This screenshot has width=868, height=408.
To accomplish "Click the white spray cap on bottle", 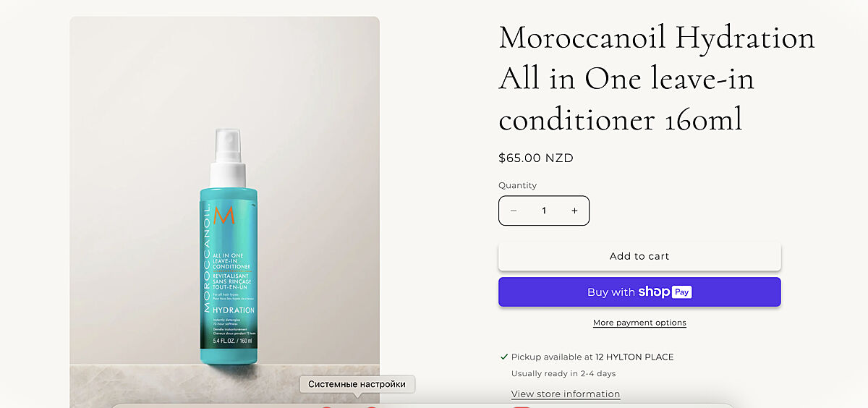I will [228, 158].
